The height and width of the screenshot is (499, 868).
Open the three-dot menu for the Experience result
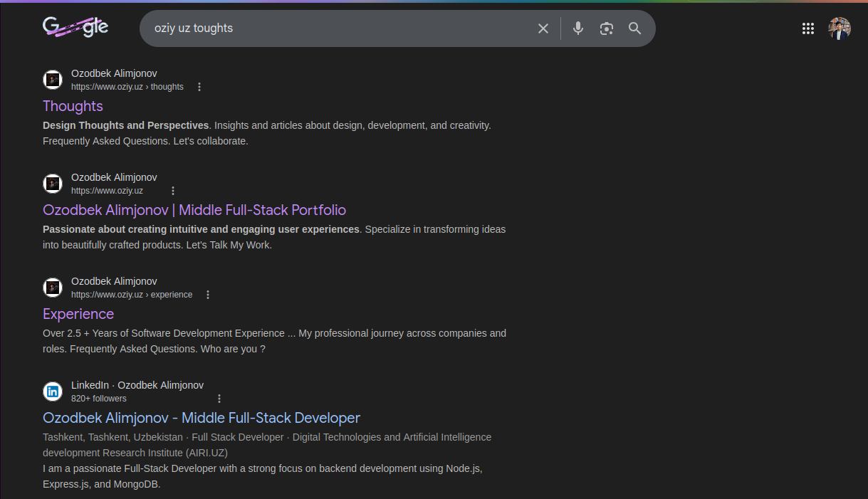(x=208, y=294)
